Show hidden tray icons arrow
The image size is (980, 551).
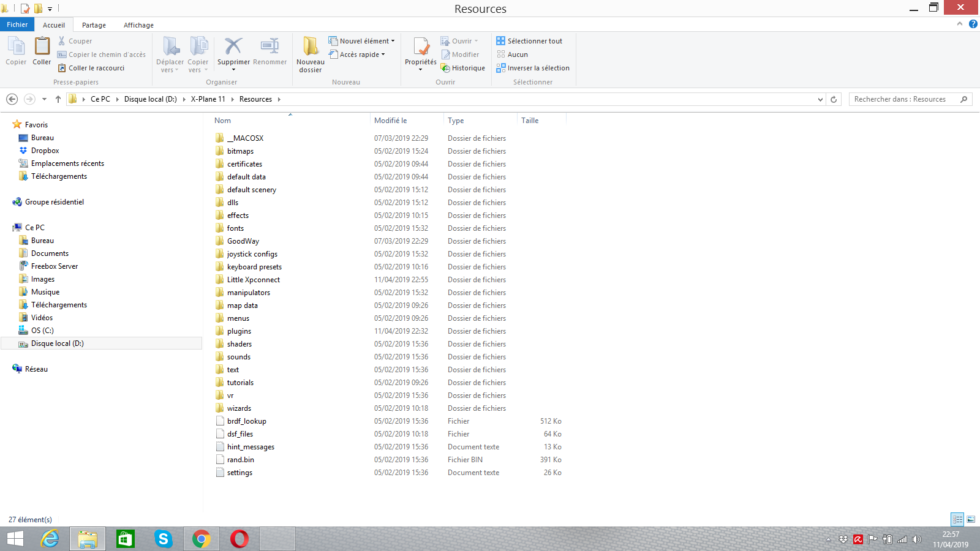coord(828,539)
